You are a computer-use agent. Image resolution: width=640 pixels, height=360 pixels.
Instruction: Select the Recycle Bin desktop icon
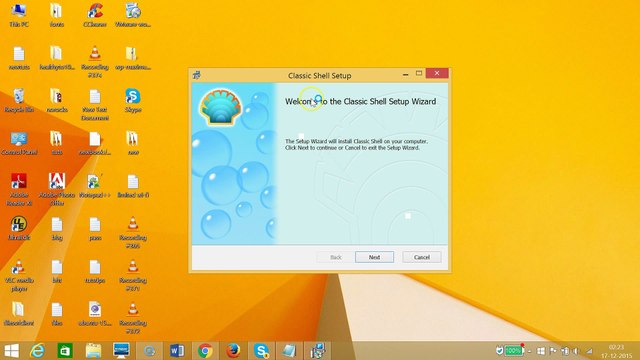tap(19, 101)
